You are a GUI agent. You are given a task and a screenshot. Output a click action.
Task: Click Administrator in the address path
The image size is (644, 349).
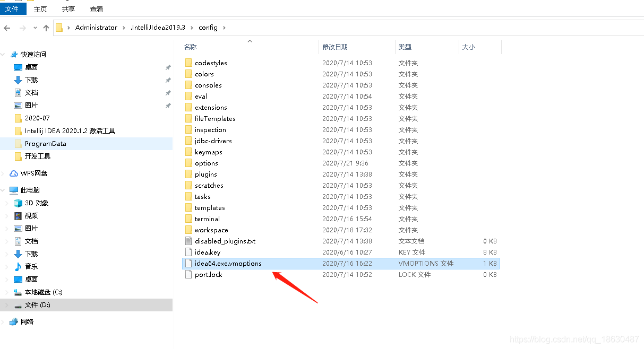[96, 28]
